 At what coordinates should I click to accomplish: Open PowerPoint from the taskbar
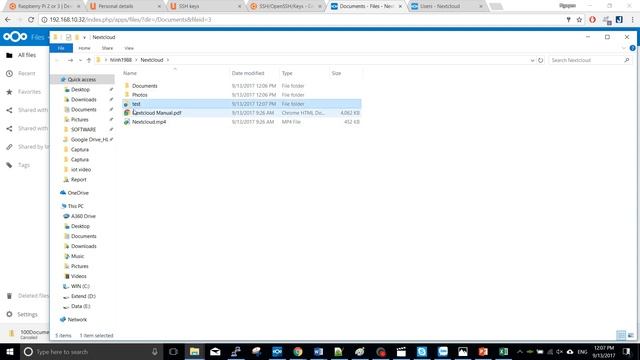483,351
